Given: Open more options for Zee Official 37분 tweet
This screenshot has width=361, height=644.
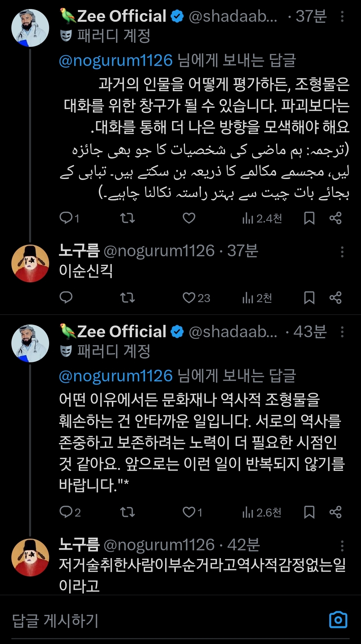Looking at the screenshot, I should click(x=342, y=16).
